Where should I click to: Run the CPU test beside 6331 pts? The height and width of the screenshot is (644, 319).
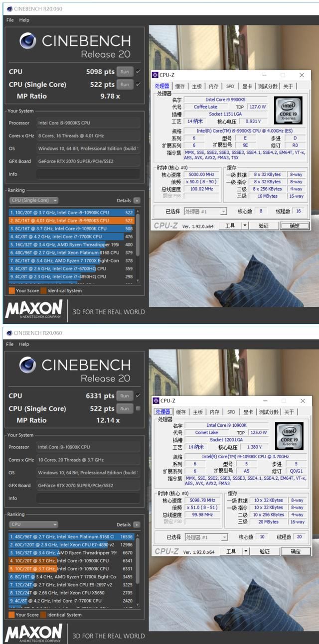125,395
